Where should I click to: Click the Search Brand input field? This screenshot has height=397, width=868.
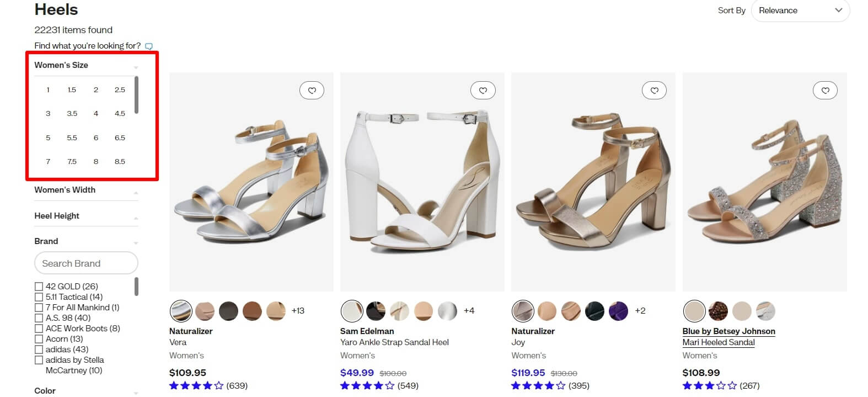86,263
